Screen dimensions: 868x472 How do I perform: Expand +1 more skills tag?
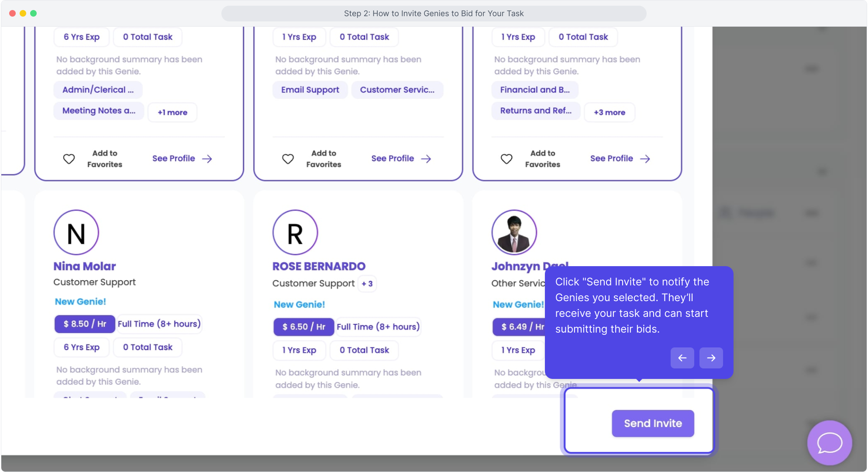[x=172, y=112]
